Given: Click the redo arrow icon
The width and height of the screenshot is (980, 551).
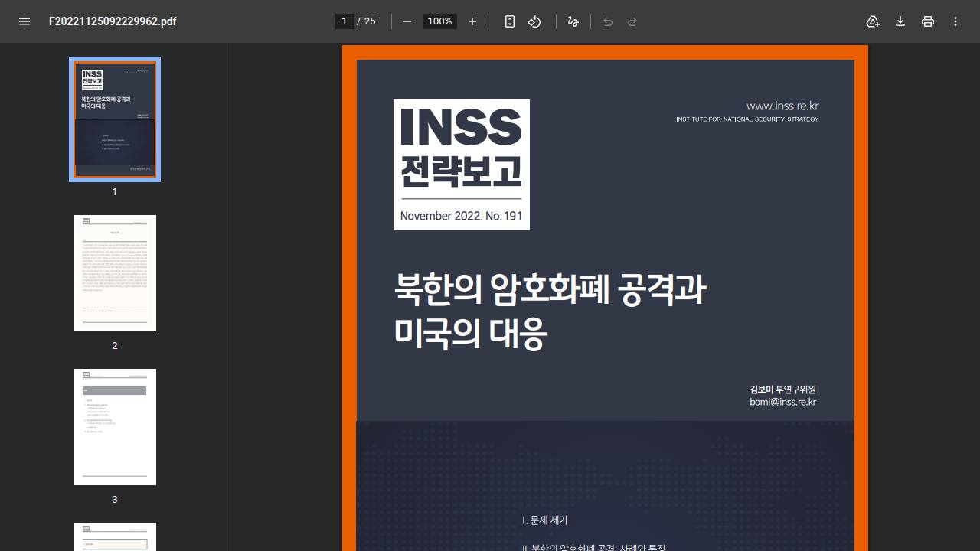Looking at the screenshot, I should click(x=632, y=21).
